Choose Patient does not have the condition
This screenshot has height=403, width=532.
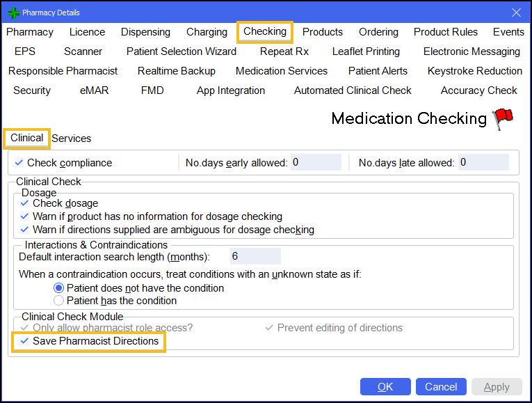pyautogui.click(x=58, y=288)
